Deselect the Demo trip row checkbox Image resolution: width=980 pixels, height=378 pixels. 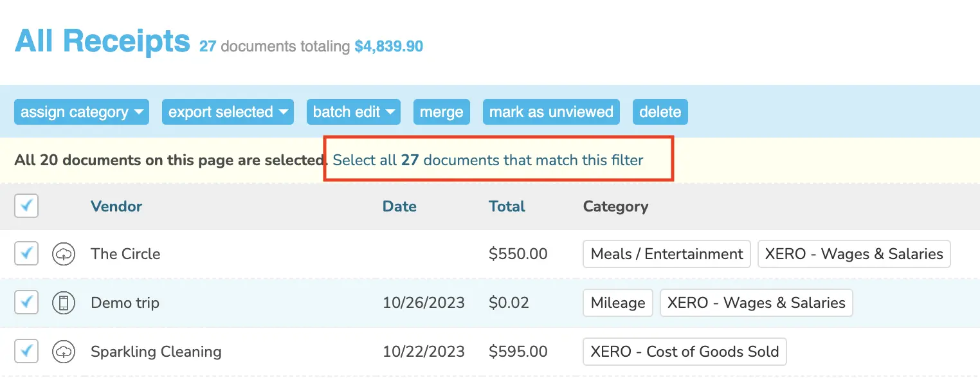[26, 303]
